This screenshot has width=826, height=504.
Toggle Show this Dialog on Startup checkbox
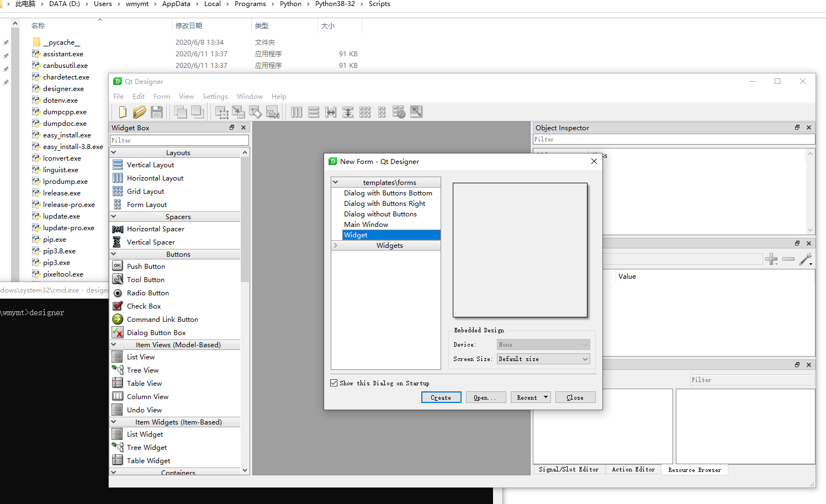pyautogui.click(x=334, y=383)
